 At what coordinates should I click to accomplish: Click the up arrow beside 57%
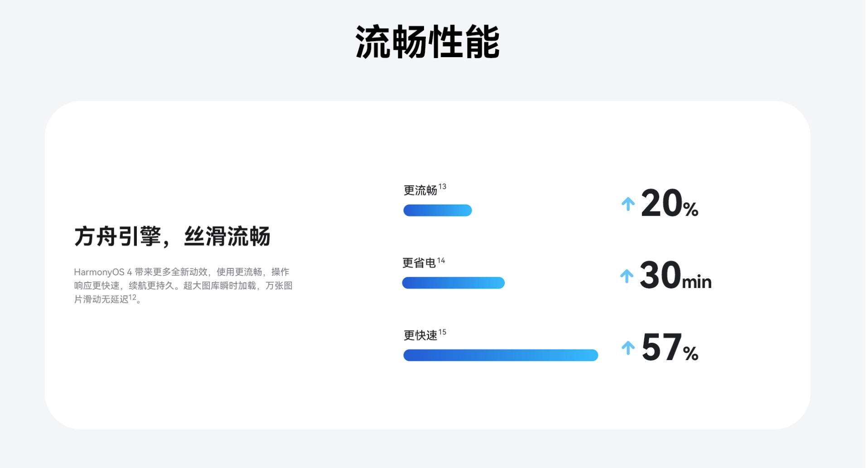coord(628,348)
